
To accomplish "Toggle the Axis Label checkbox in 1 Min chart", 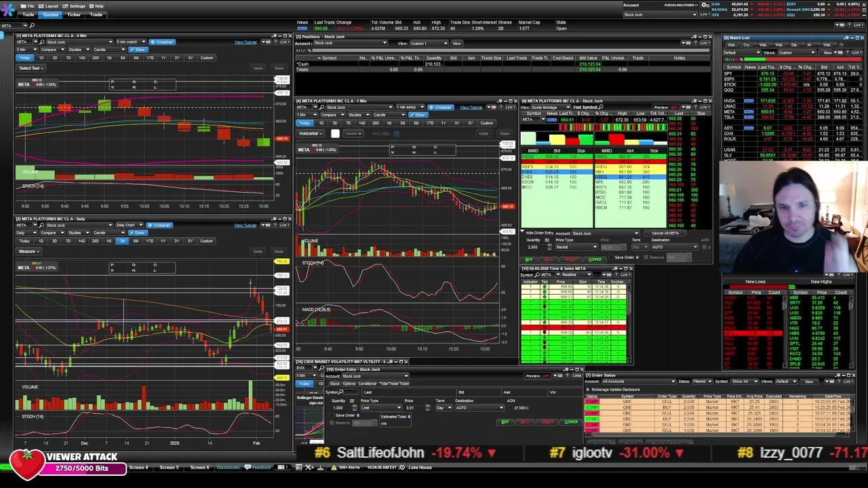I will click(397, 134).
